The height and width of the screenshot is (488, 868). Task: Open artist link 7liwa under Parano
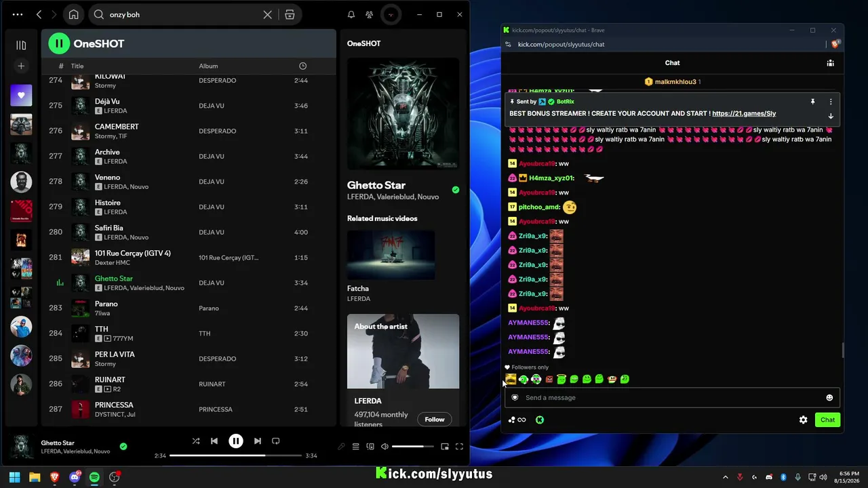click(102, 313)
